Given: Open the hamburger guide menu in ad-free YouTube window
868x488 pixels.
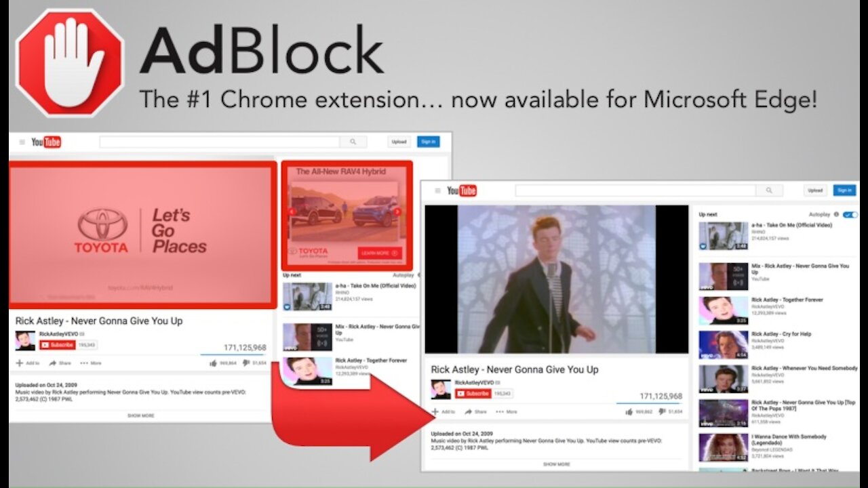Looking at the screenshot, I should click(437, 191).
